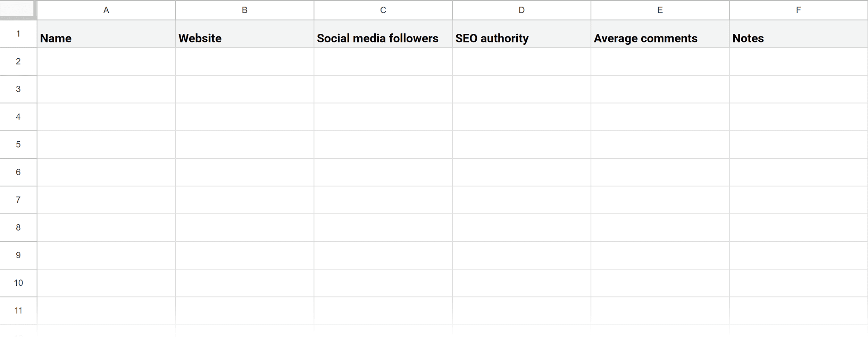868x351 pixels.
Task: Click the Social media followers header cell
Action: point(383,38)
